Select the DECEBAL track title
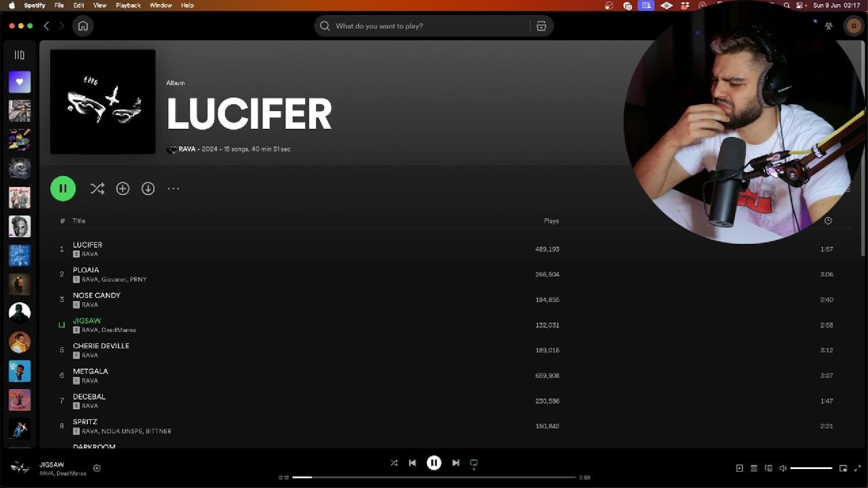 [90, 396]
